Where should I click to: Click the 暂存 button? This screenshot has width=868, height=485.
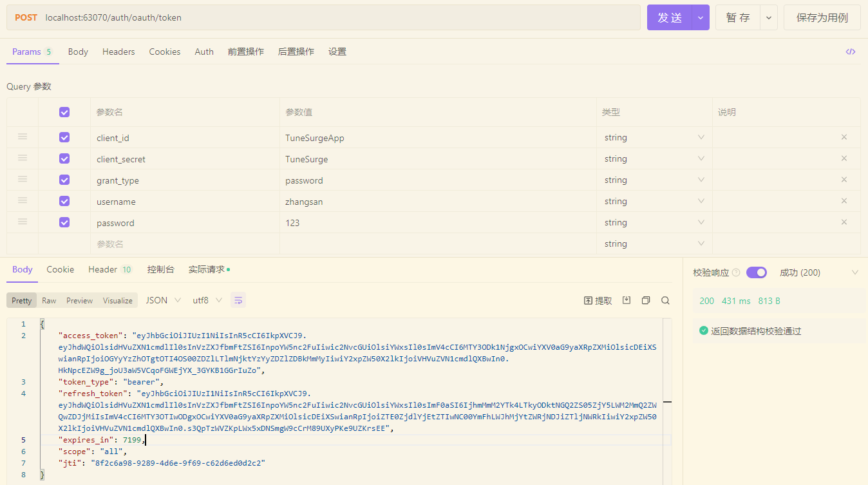point(738,18)
